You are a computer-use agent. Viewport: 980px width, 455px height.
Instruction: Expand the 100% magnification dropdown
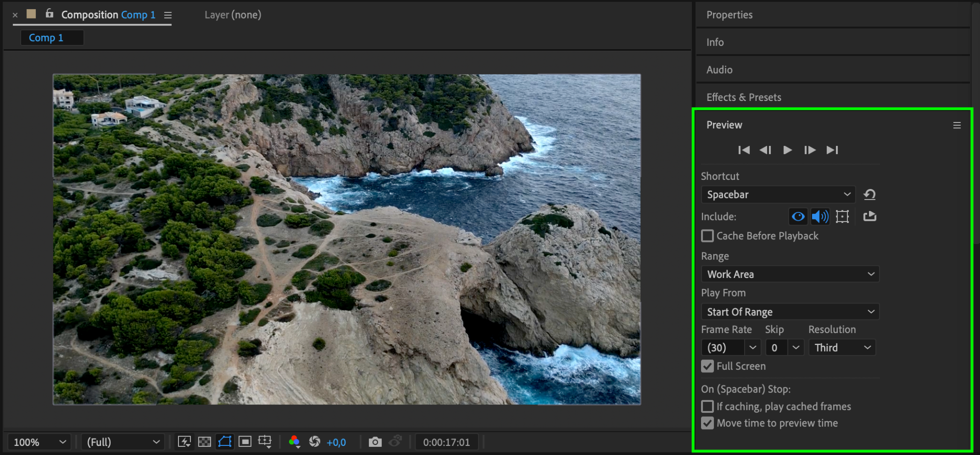[39, 442]
